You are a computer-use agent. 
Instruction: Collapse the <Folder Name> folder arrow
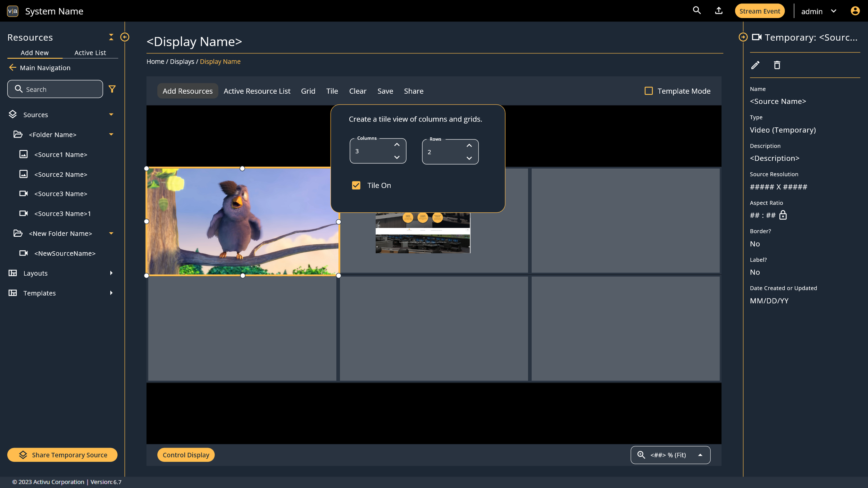[x=111, y=134]
